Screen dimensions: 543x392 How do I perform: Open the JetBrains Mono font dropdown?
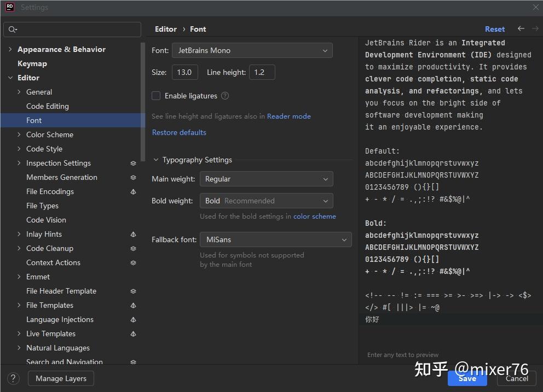252,50
